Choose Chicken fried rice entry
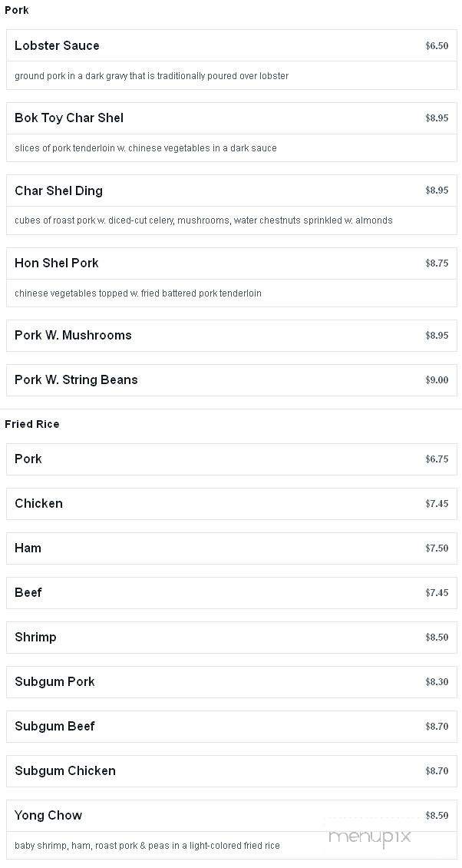The width and height of the screenshot is (462, 868). pyautogui.click(x=232, y=504)
